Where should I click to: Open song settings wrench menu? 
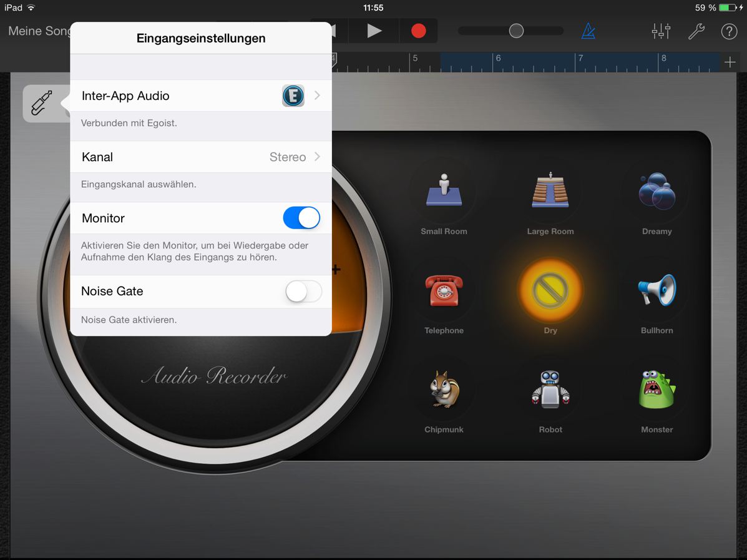696,31
